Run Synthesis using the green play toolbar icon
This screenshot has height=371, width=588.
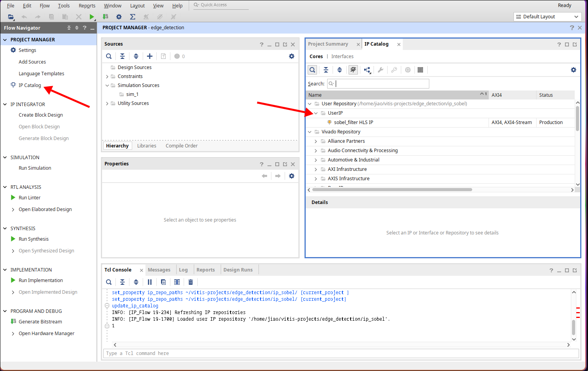click(x=92, y=16)
